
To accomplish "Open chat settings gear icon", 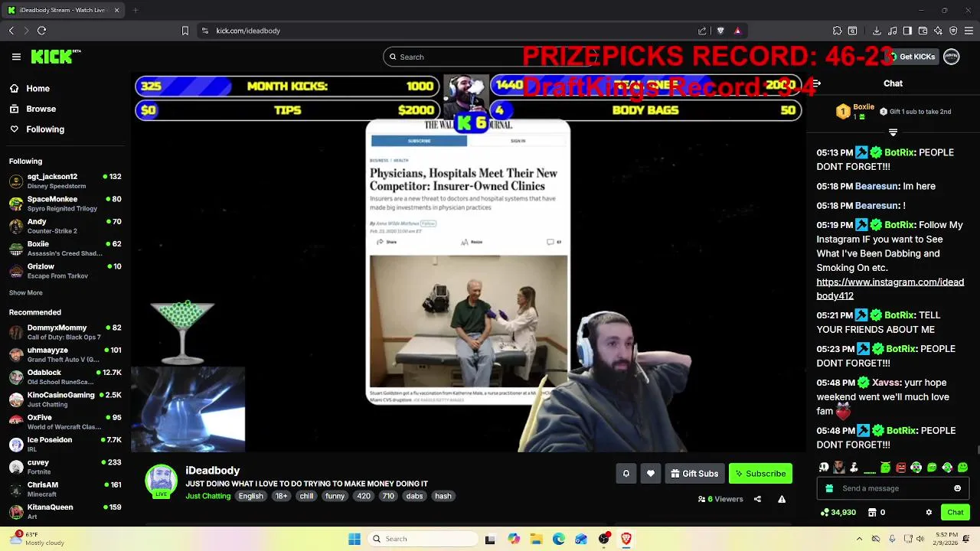I will [x=929, y=513].
